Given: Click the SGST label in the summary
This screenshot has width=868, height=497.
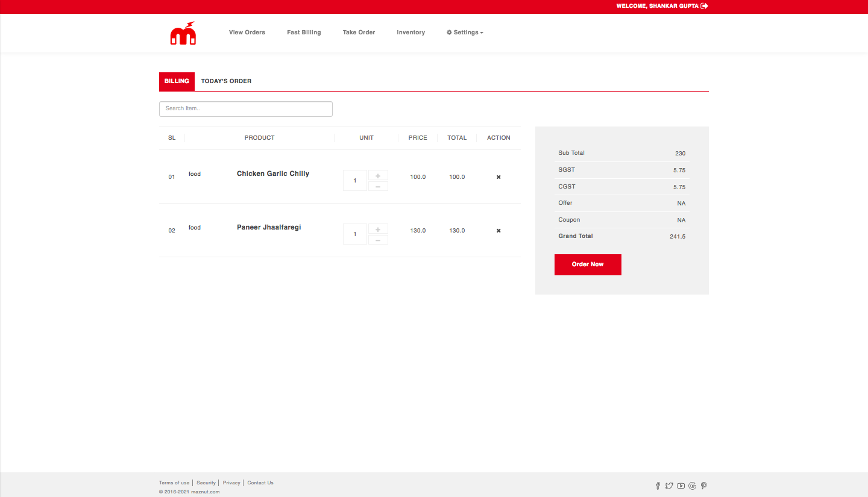Looking at the screenshot, I should click(x=567, y=170).
